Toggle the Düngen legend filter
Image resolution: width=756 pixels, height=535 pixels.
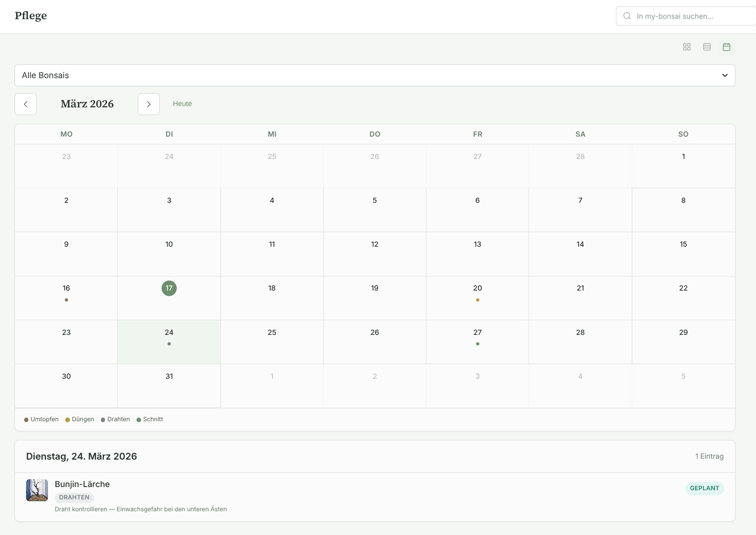67,419
